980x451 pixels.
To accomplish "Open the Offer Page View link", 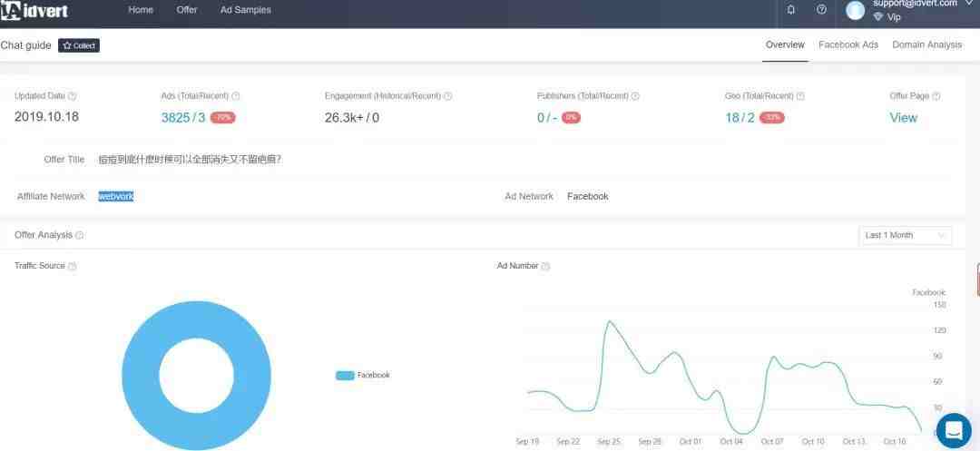I will (903, 118).
